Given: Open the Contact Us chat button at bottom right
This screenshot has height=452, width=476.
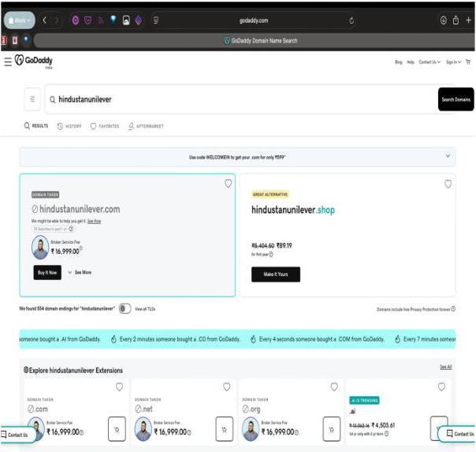Looking at the screenshot, I should coord(458,434).
